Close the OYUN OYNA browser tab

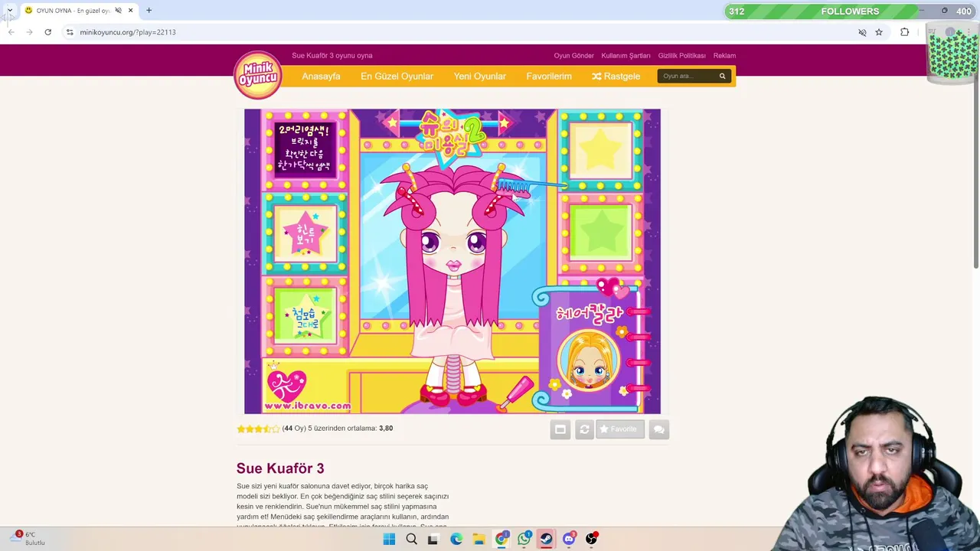pos(130,11)
